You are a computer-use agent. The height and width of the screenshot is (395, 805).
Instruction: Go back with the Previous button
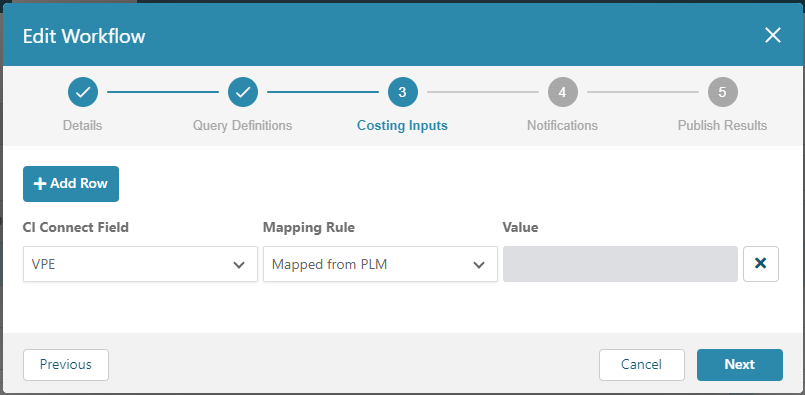(x=66, y=365)
